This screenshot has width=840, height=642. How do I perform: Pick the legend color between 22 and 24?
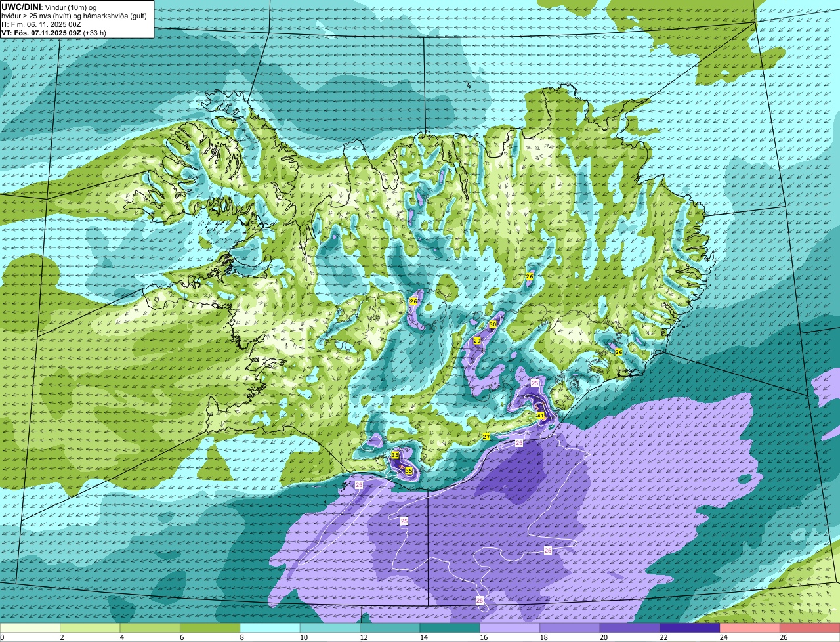[x=690, y=628]
